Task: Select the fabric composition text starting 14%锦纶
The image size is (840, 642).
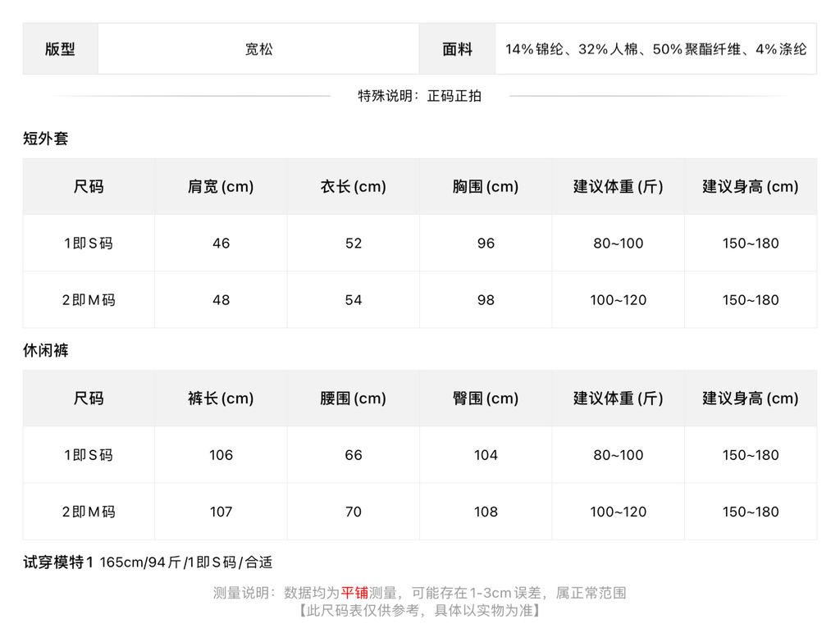Action: [655, 49]
